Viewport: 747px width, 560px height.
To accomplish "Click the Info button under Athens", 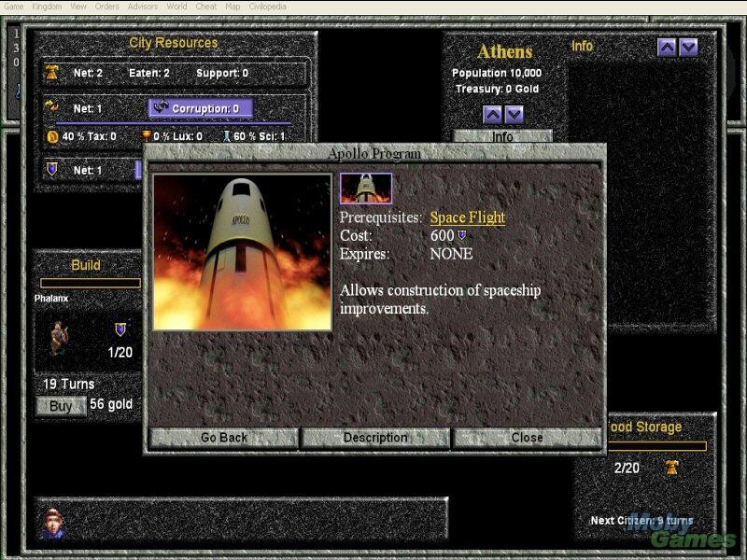I will point(502,137).
